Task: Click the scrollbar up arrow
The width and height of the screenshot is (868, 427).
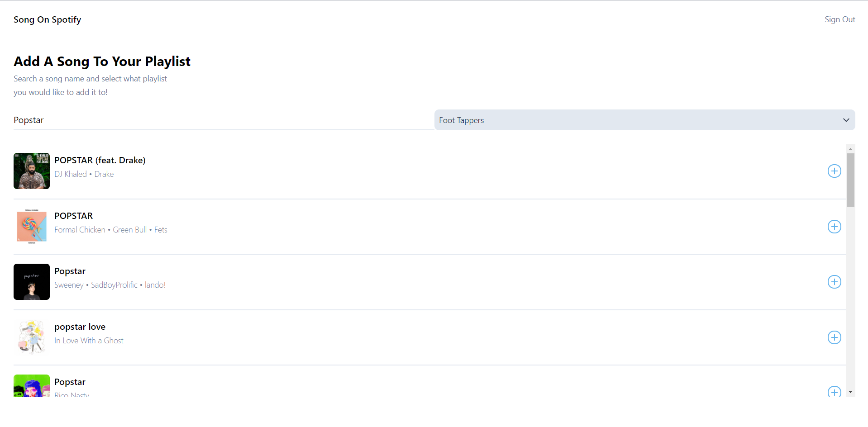Action: pos(850,149)
